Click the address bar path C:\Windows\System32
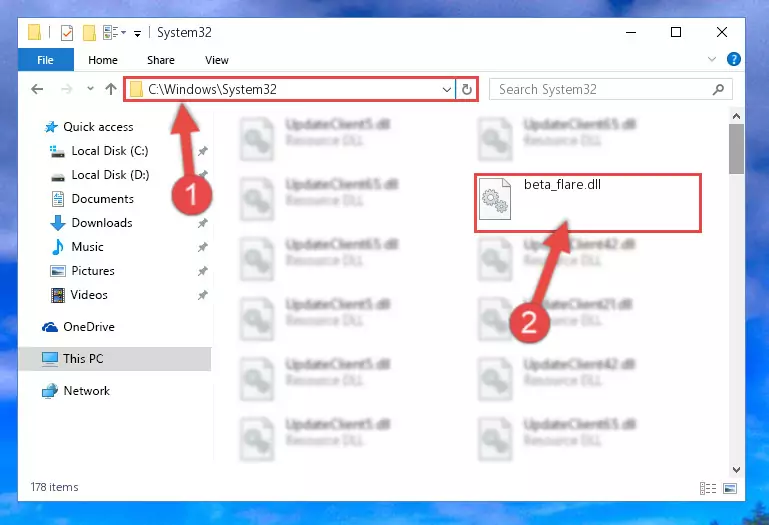 point(212,89)
